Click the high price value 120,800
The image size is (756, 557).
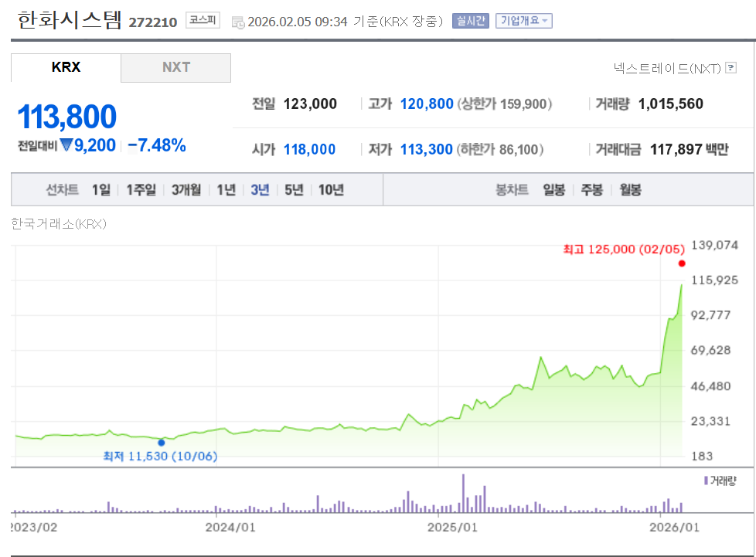(427, 104)
